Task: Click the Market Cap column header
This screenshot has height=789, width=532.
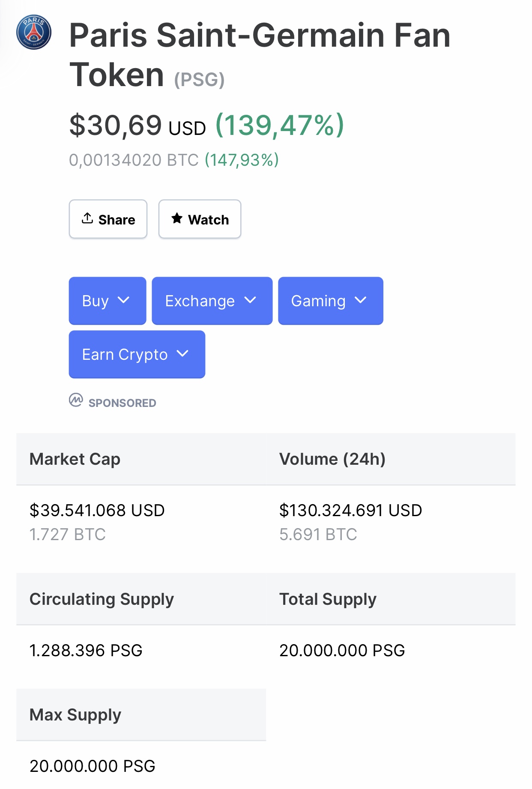Action: pyautogui.click(x=75, y=459)
